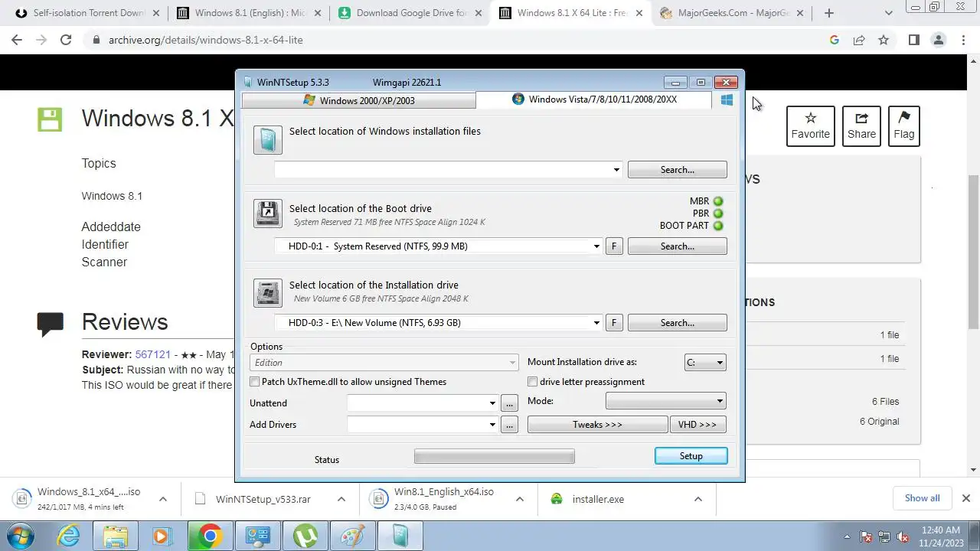The width and height of the screenshot is (980, 551).
Task: Browse for drivers with ... button
Action: 510,425
